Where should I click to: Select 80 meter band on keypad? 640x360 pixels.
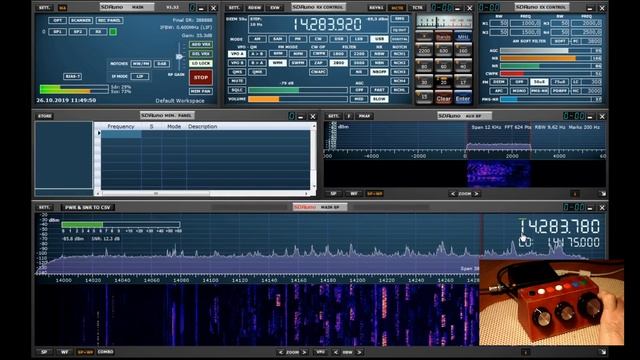[x=424, y=66]
